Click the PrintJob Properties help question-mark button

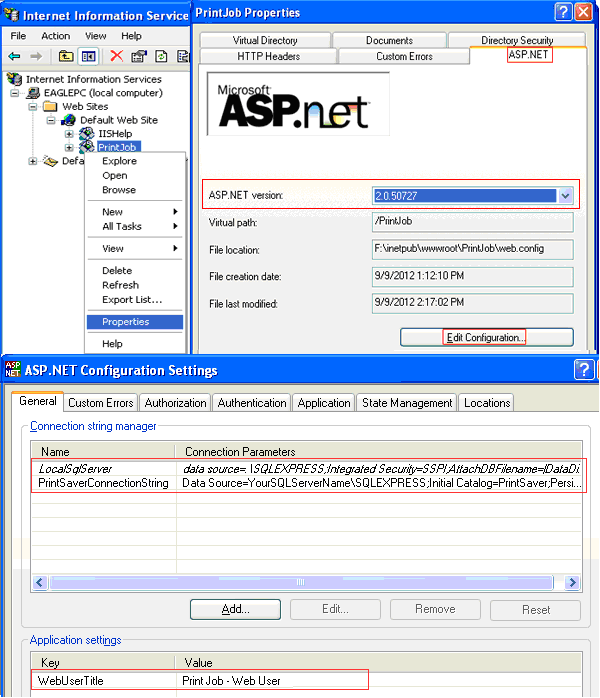tap(563, 12)
